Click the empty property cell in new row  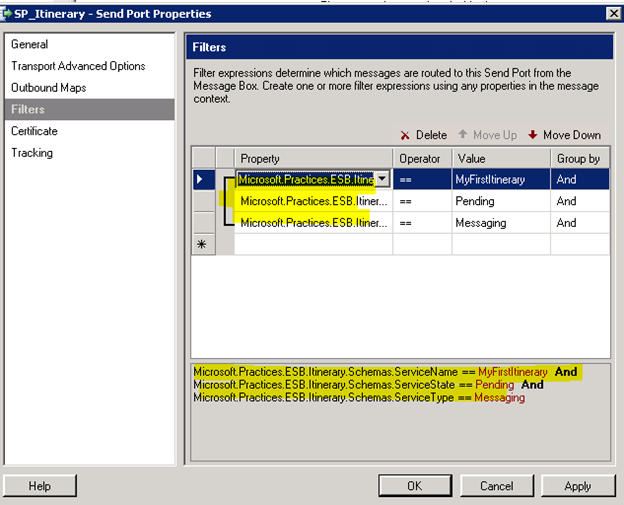(314, 244)
